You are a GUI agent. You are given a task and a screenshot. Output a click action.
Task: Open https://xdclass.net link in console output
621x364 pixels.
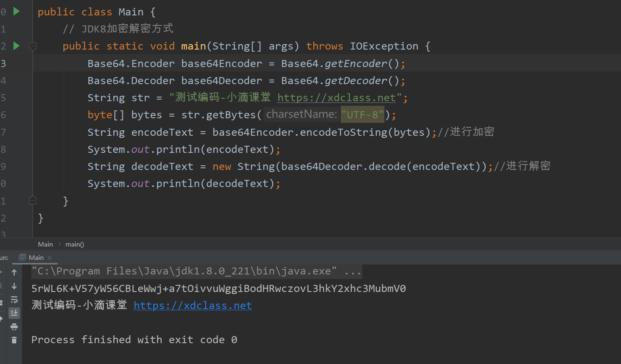point(192,305)
